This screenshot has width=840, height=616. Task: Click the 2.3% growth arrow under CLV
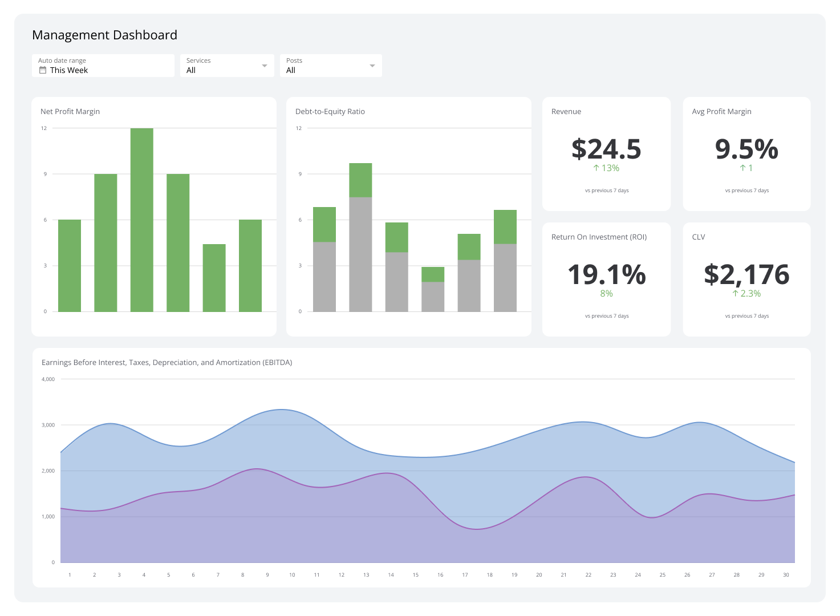click(746, 293)
